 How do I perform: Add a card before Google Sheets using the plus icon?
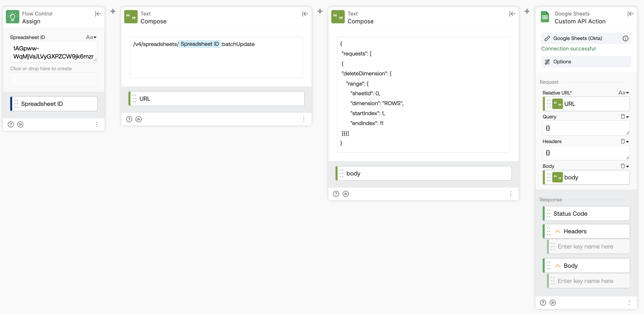tap(527, 11)
